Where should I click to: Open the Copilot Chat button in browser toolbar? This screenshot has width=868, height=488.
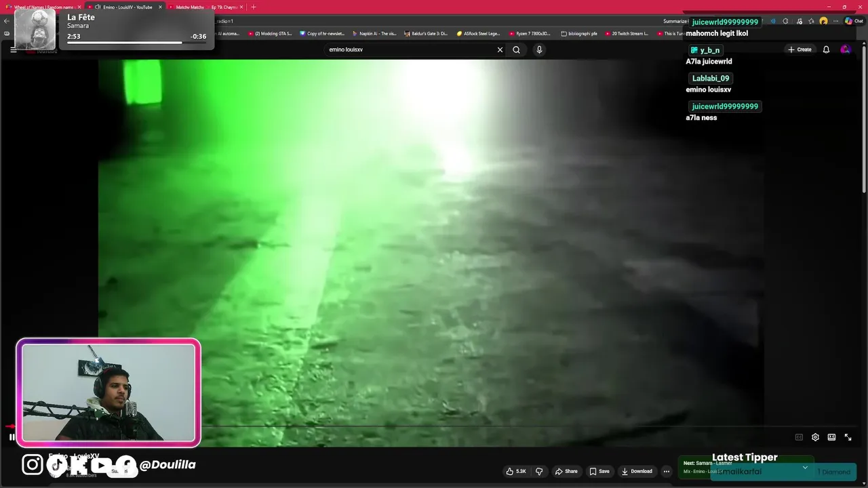[x=853, y=21]
